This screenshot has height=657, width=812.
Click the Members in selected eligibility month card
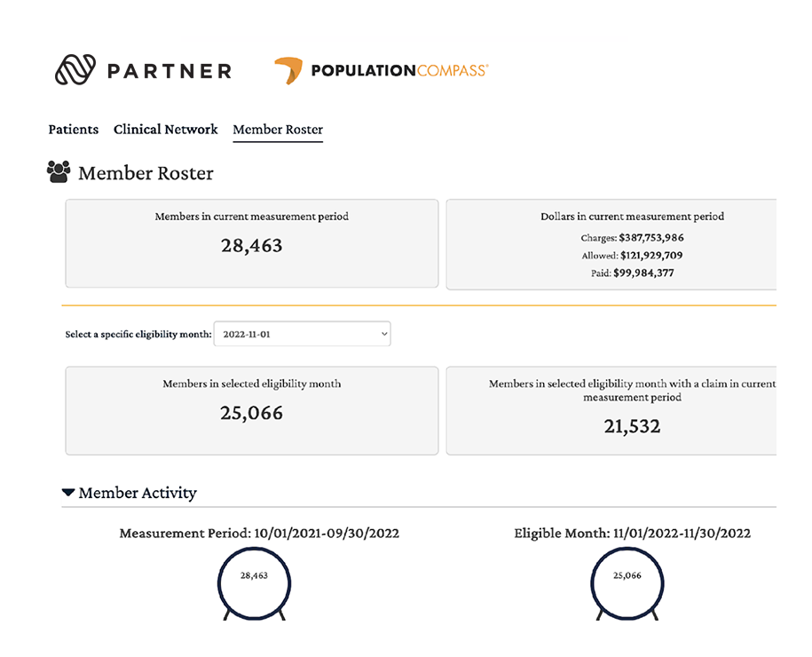click(251, 410)
